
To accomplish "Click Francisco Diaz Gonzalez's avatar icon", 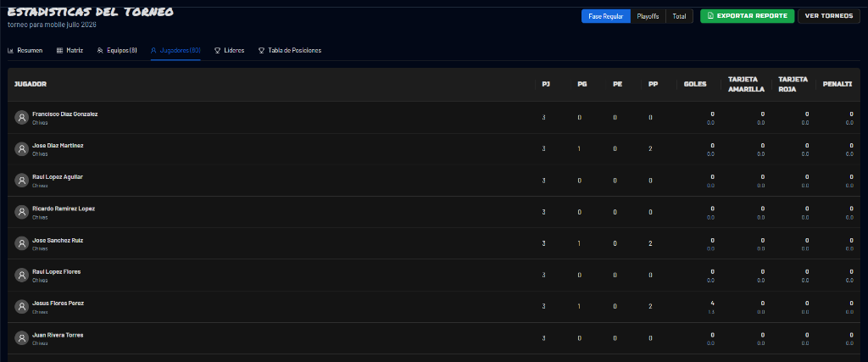I will [x=21, y=117].
